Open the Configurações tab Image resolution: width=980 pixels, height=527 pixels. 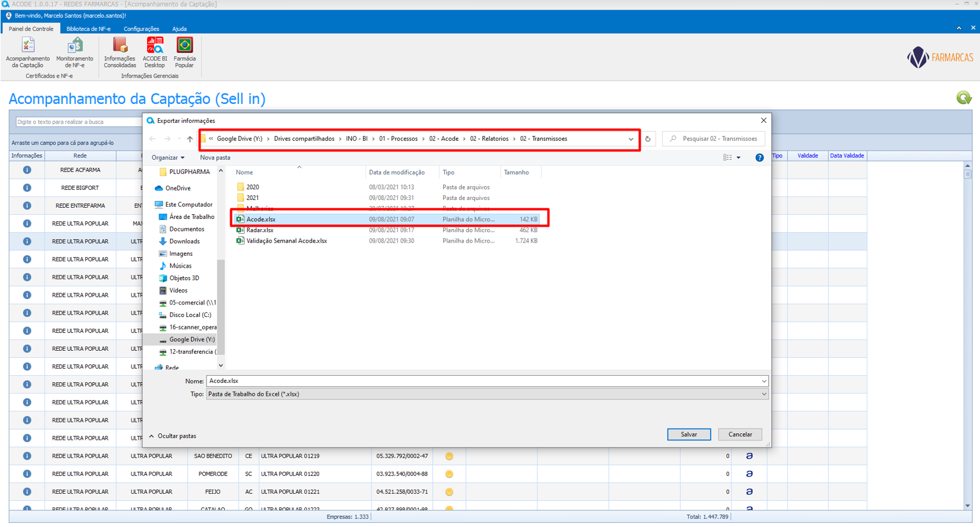pyautogui.click(x=141, y=28)
